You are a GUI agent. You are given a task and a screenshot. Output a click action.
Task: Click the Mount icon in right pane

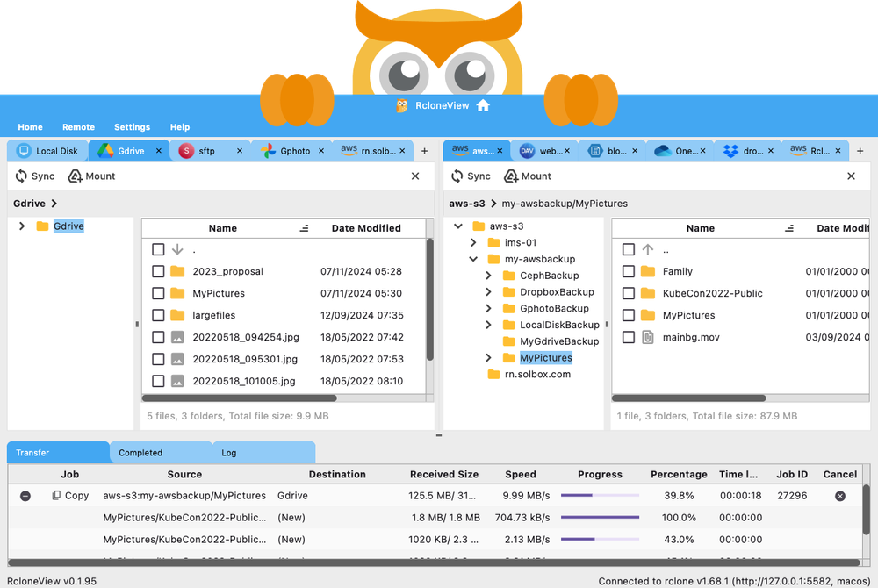(511, 176)
